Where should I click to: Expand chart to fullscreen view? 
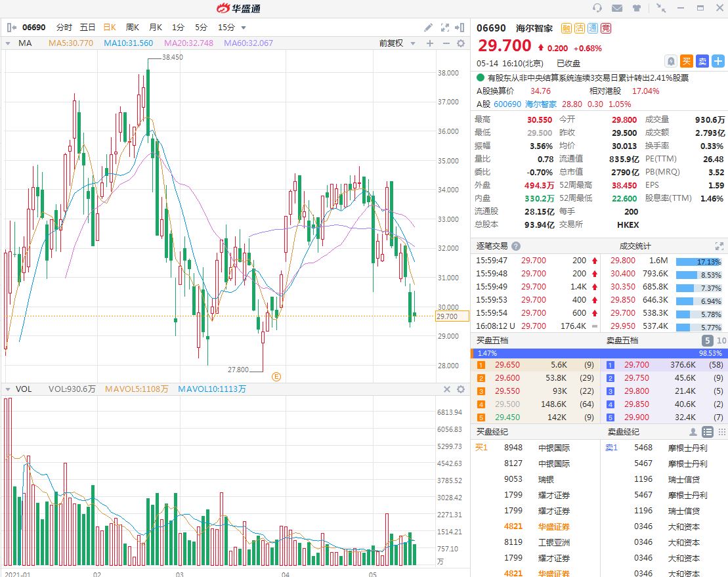(445, 28)
